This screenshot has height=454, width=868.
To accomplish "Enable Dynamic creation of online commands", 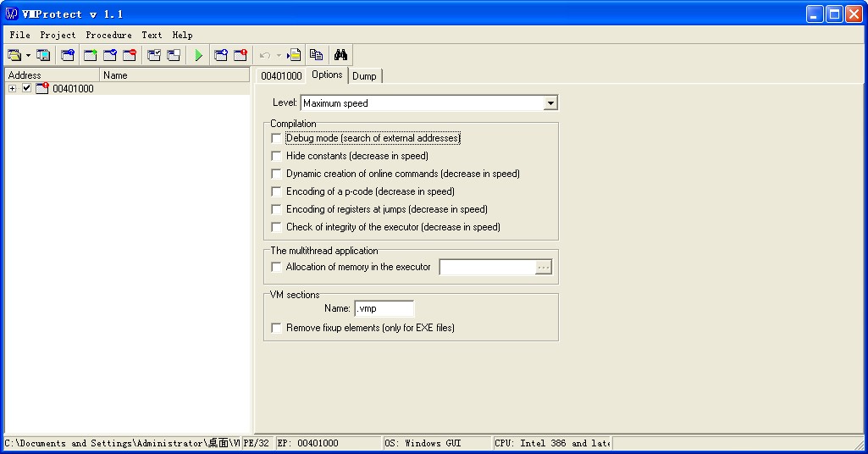I will 276,174.
